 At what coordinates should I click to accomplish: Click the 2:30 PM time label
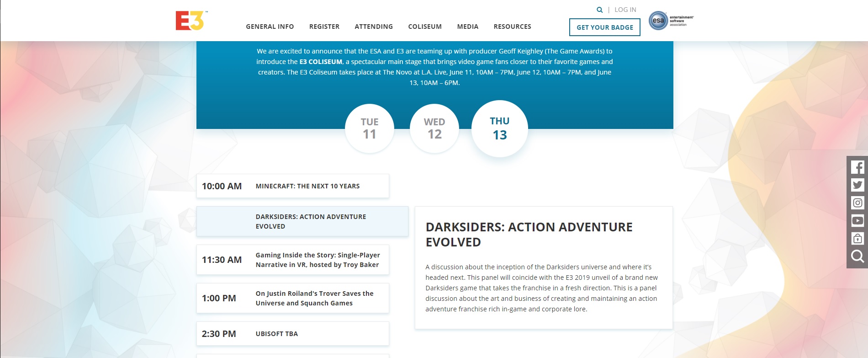[x=219, y=334]
